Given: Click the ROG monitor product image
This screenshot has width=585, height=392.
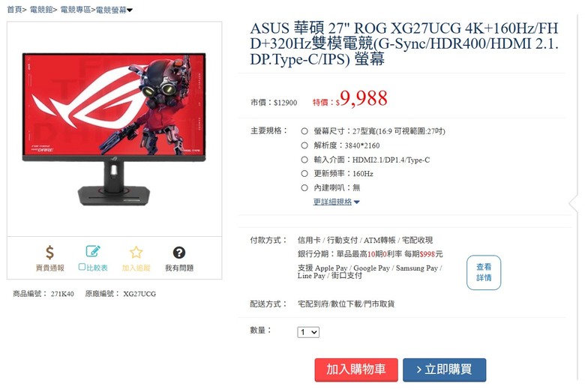Looking at the screenshot, I should click(x=114, y=129).
